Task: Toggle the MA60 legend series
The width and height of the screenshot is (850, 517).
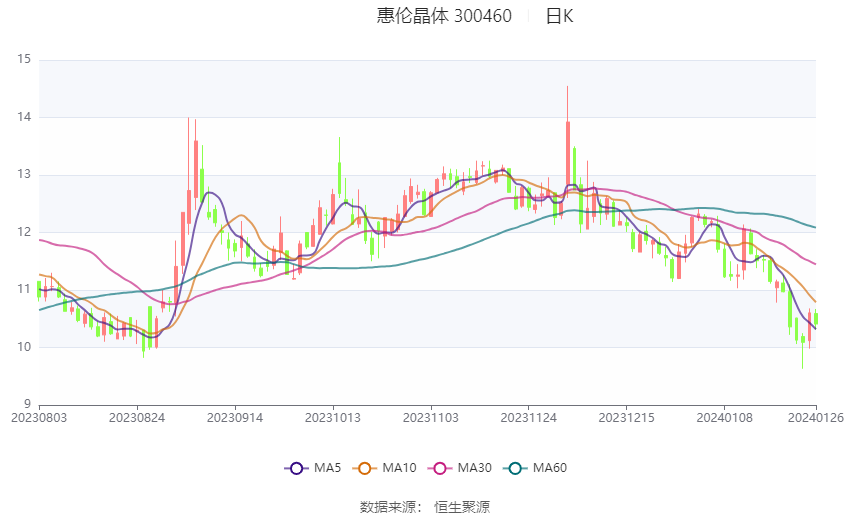Action: pyautogui.click(x=535, y=468)
